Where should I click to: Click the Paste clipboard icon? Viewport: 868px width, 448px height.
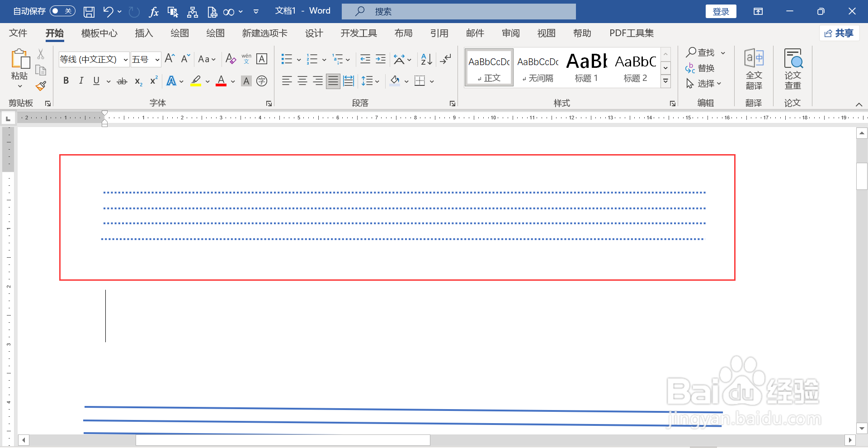[x=20, y=59]
